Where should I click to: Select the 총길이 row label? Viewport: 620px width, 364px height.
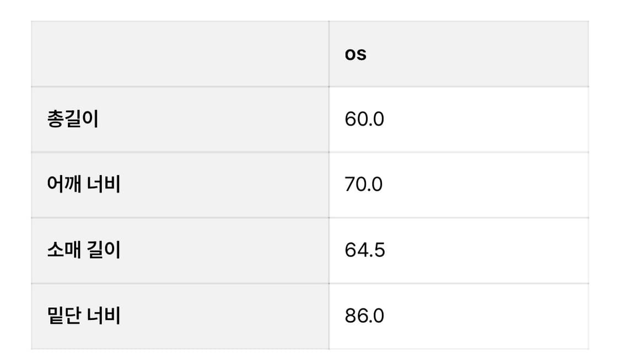73,119
